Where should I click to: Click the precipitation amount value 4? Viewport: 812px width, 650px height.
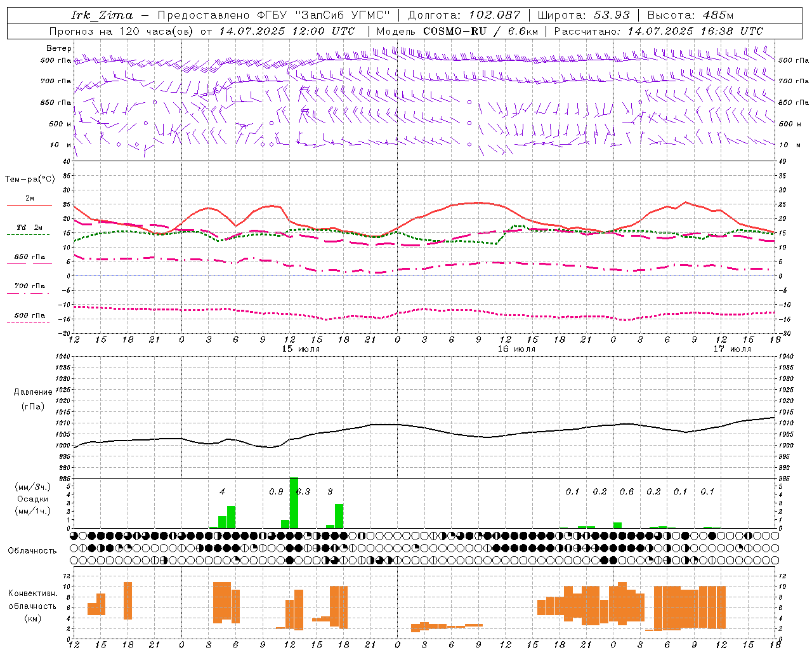click(222, 491)
